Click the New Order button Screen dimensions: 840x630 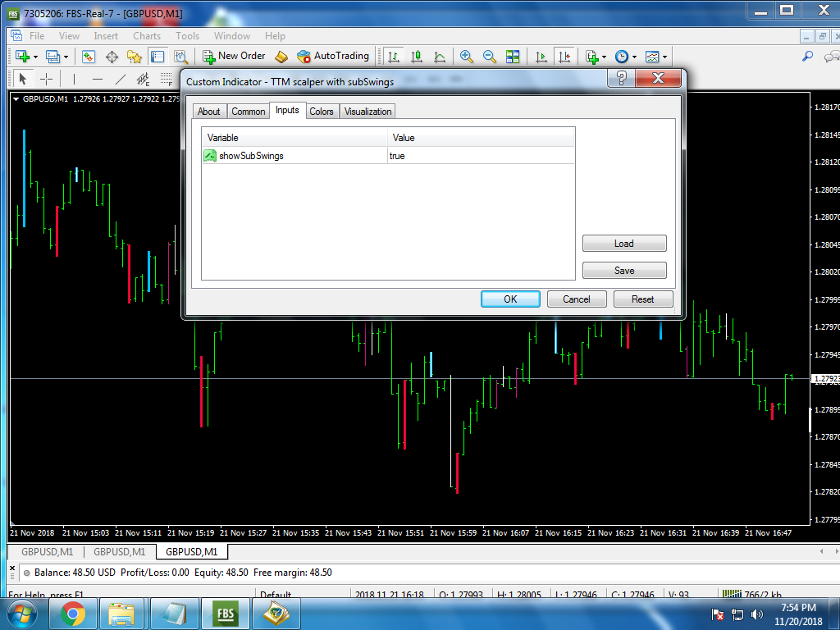(x=234, y=57)
